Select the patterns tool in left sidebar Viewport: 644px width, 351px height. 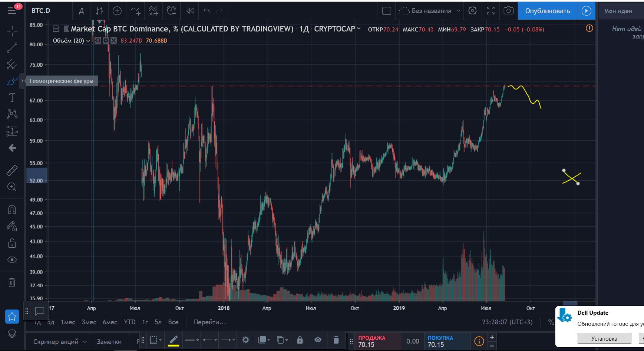pos(12,114)
